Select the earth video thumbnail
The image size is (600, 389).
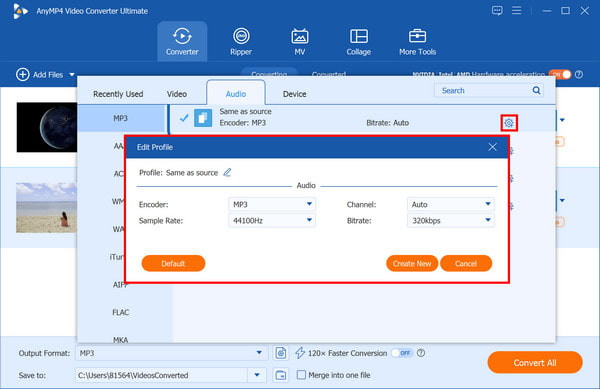pos(47,127)
